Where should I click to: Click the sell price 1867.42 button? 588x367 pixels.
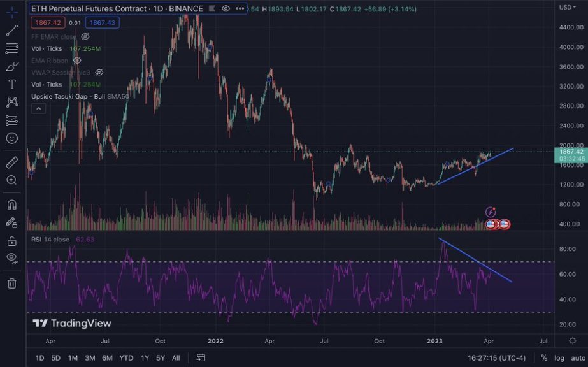point(48,21)
